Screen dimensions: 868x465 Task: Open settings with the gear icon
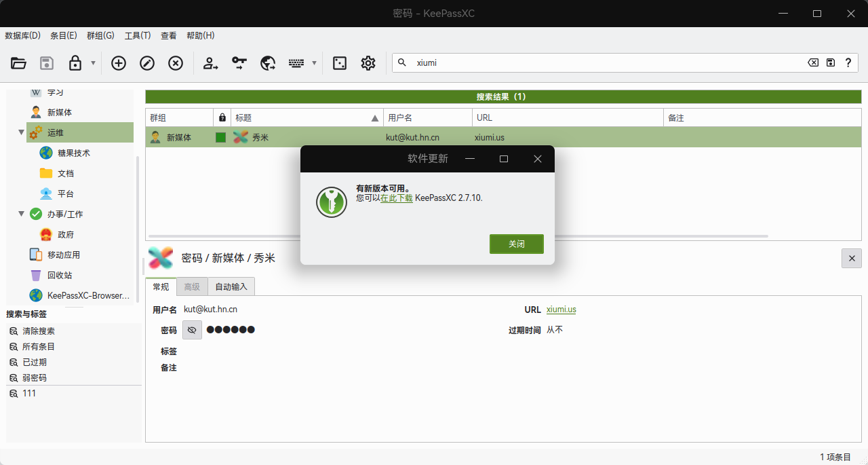(368, 63)
